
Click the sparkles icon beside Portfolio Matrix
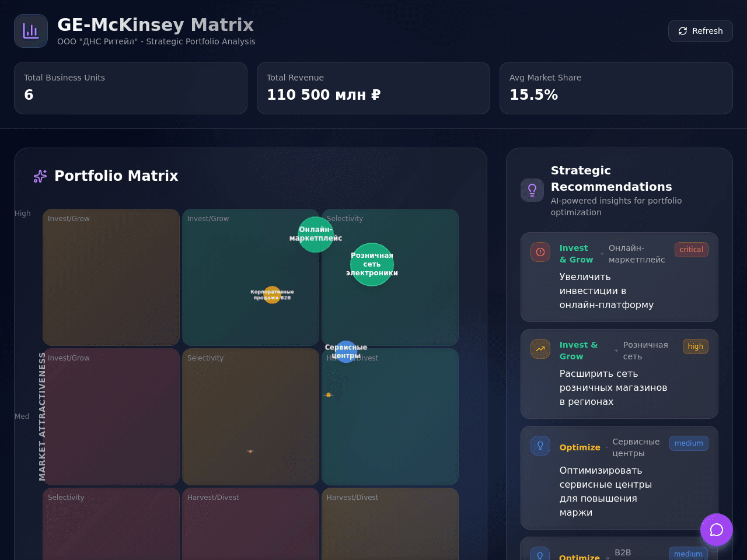[x=40, y=176]
